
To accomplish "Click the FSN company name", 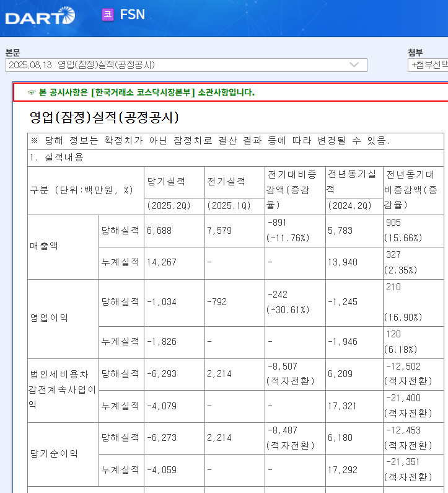I will coord(132,14).
